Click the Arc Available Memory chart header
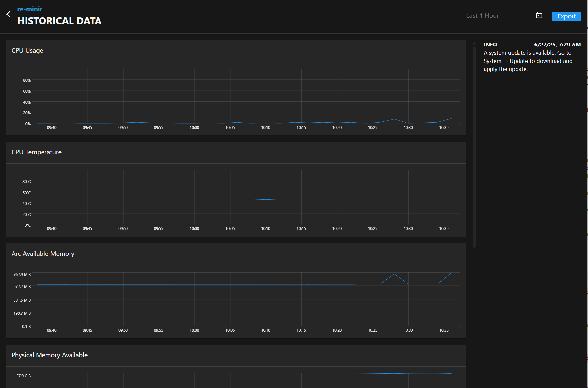 43,254
